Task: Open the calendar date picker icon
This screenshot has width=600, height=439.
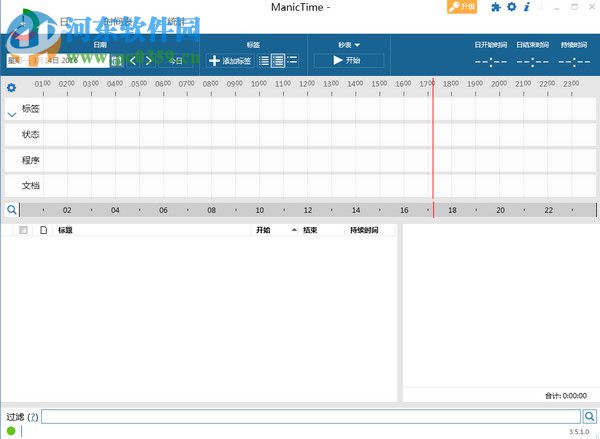Action: [x=117, y=61]
